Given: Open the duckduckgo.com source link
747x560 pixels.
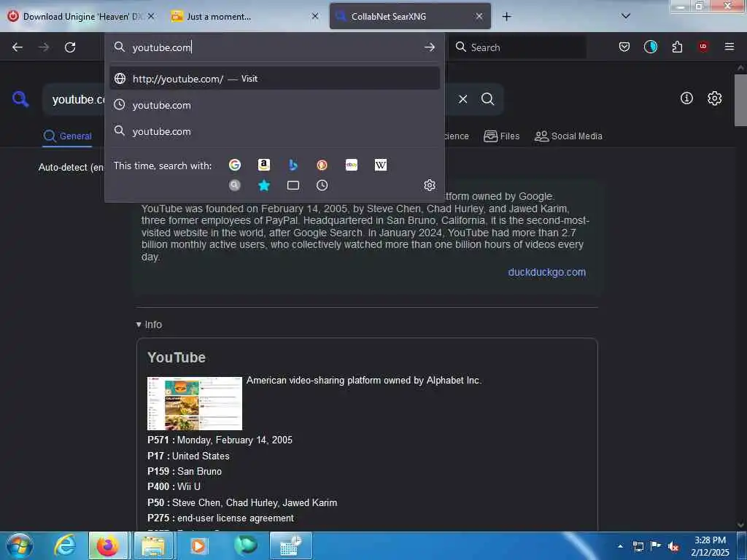Looking at the screenshot, I should (x=546, y=272).
